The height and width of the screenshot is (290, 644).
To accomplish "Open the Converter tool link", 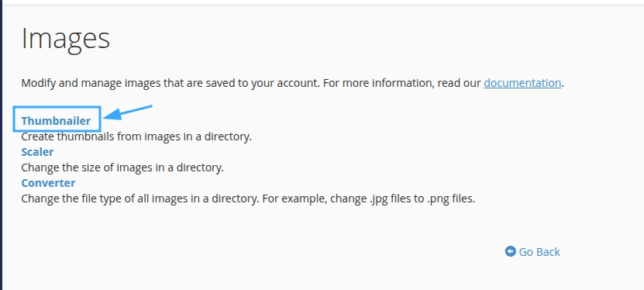I will 49,183.
